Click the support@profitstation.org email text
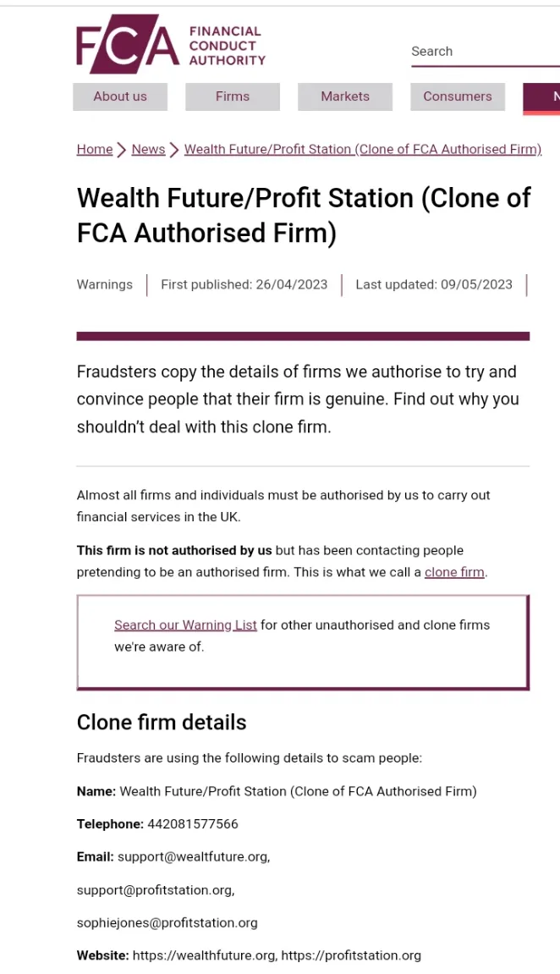The image size is (560, 974). [155, 890]
